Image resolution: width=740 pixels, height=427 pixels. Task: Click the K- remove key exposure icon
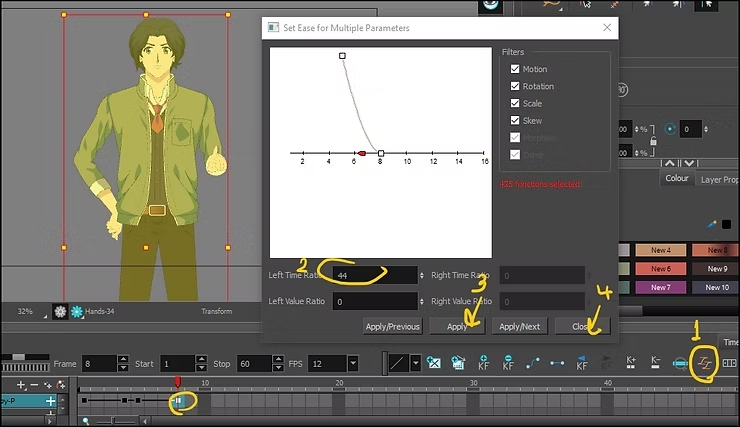656,362
